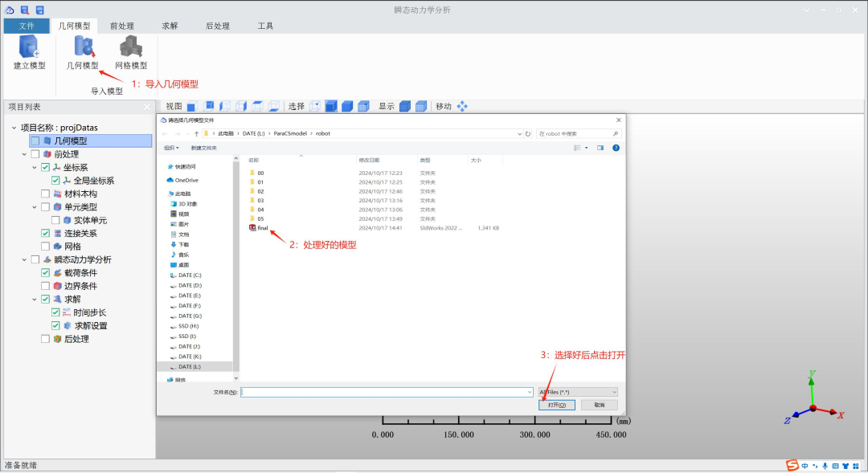Open the help icon in file dialog

point(616,148)
